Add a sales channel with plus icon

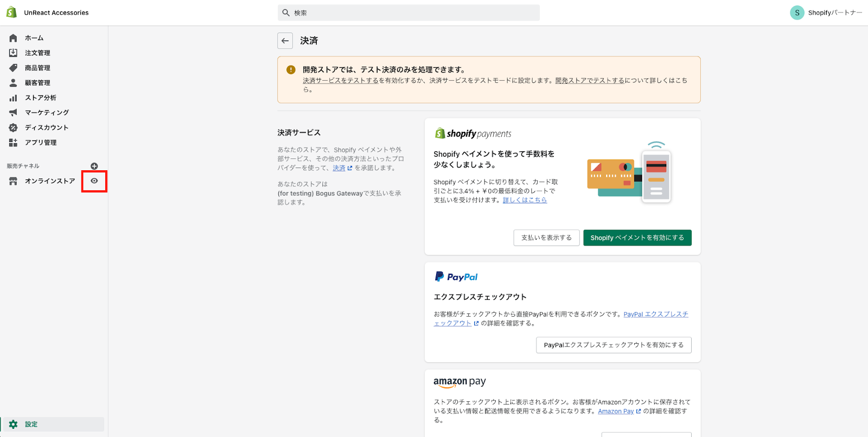tap(94, 166)
